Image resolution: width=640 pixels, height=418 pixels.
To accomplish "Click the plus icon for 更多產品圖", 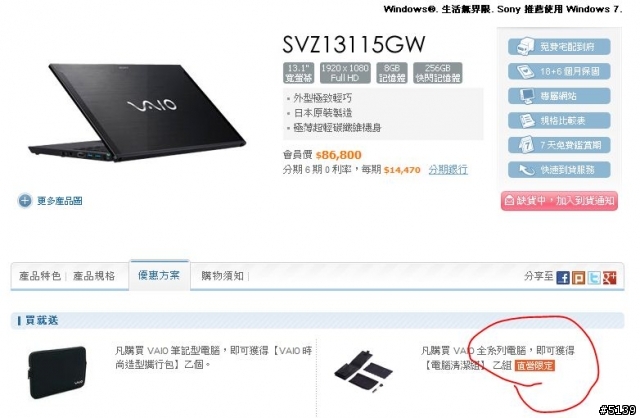I will click(24, 200).
